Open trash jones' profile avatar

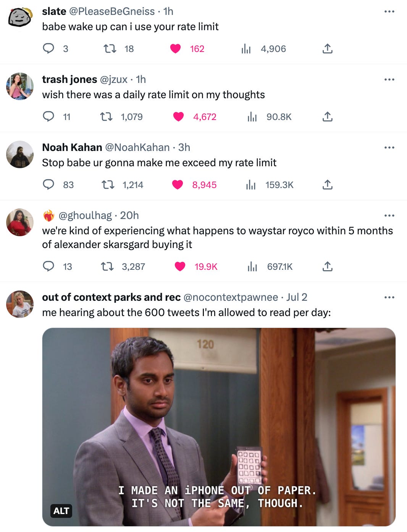coord(20,86)
